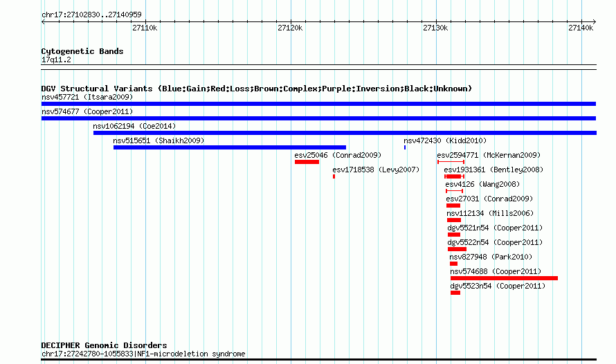The height and width of the screenshot is (364, 616).
Task: Open the nsv574677 (Cooper2011) label
Action: [87, 111]
